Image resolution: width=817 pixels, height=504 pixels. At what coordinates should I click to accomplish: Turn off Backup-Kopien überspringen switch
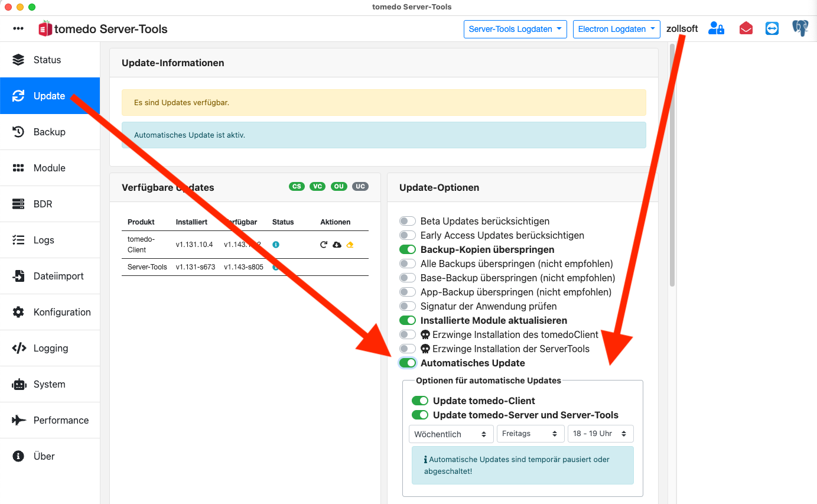coord(408,249)
